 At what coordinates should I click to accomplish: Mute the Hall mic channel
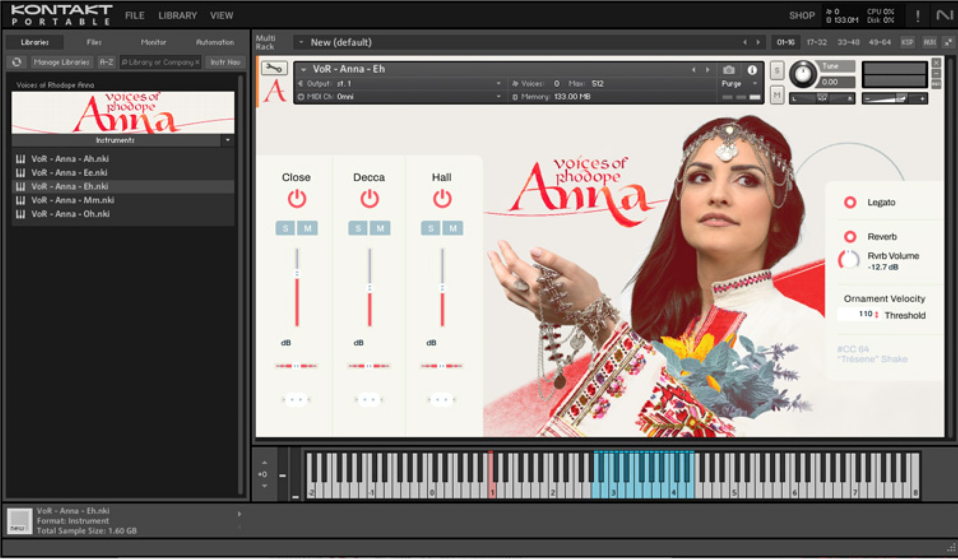(x=452, y=228)
